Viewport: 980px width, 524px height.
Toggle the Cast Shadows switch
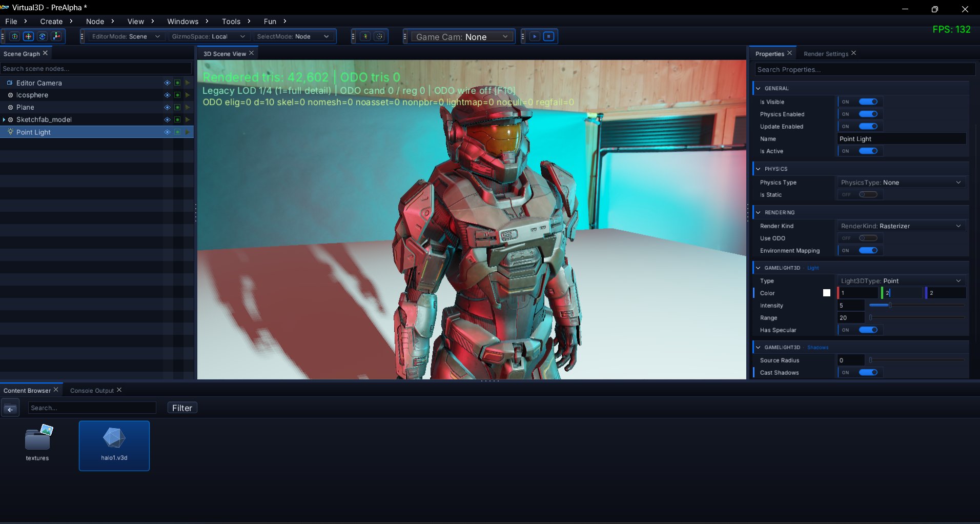tap(868, 372)
